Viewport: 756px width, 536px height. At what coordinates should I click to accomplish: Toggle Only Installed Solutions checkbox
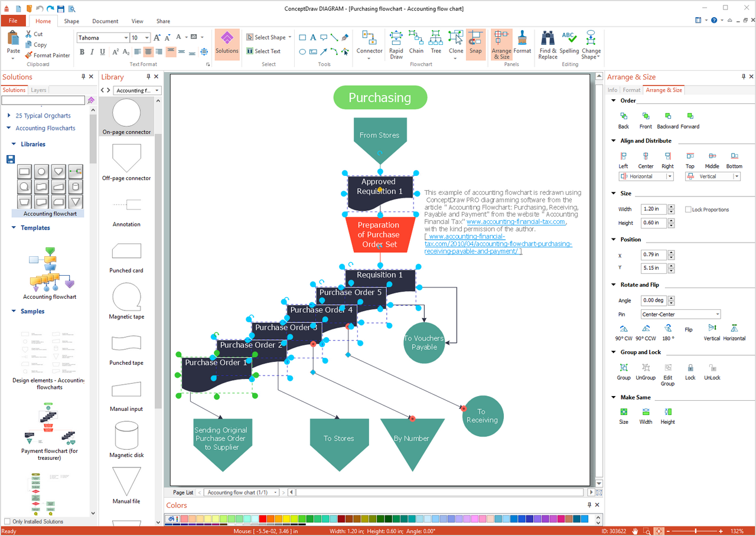[x=7, y=522]
